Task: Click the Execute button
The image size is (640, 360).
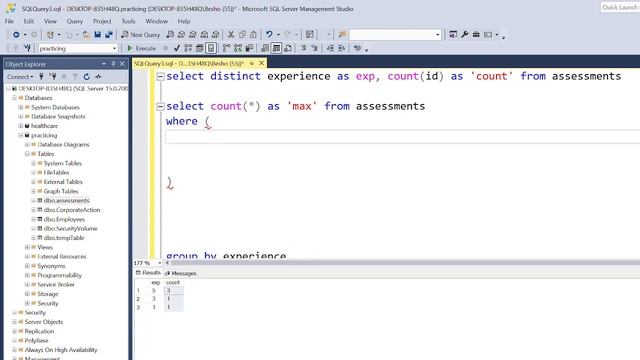Action: (x=142, y=48)
